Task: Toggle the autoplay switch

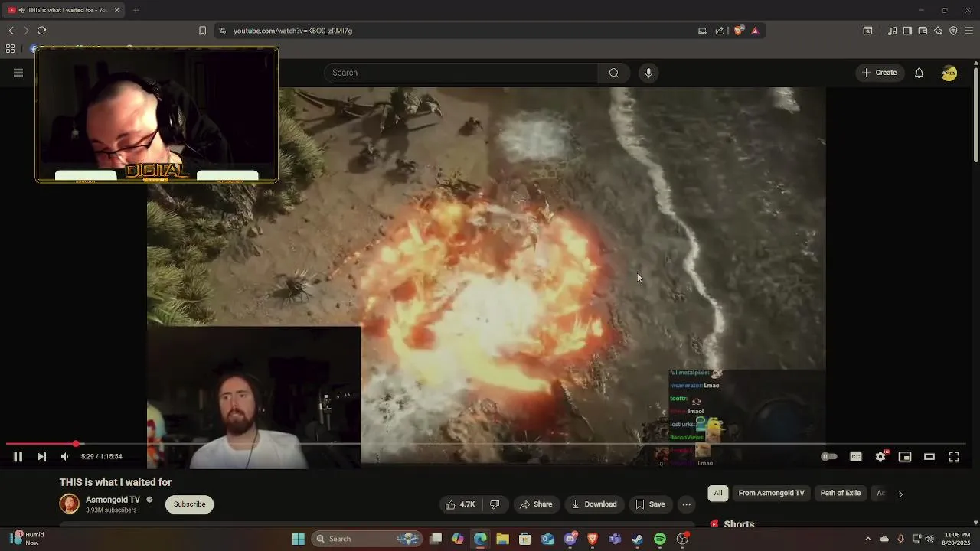Action: pos(829,457)
